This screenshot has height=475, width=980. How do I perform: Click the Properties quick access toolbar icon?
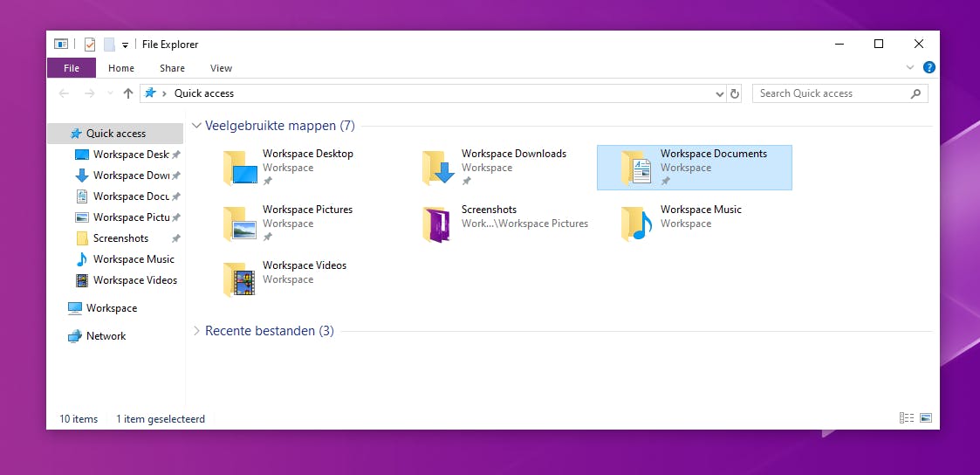point(90,45)
